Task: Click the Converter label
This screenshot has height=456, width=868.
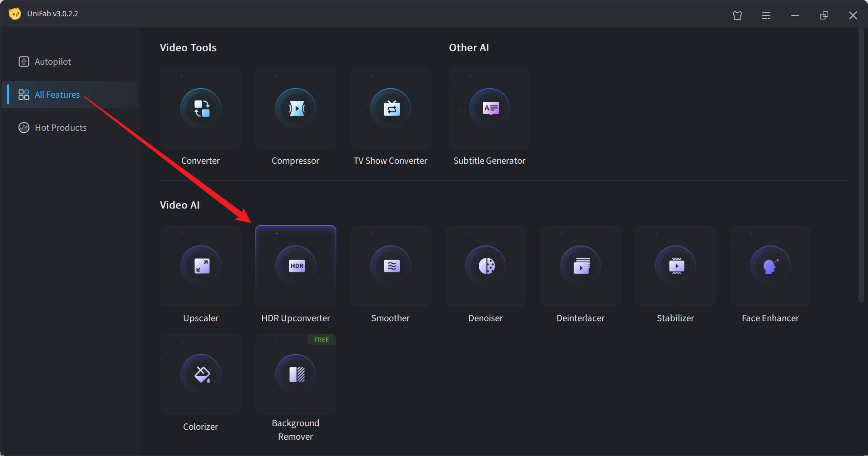Action: tap(200, 161)
